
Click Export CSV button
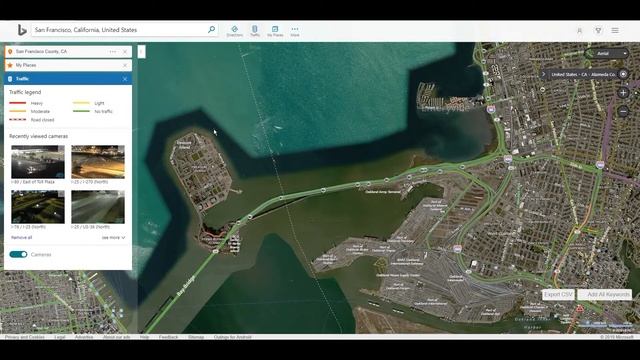pos(558,294)
